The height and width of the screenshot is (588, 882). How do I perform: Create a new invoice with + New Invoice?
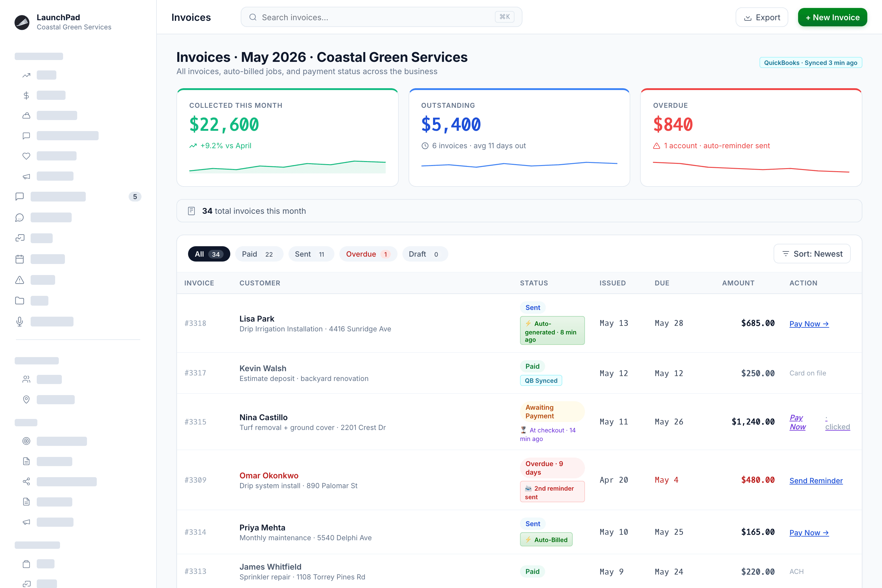(832, 17)
